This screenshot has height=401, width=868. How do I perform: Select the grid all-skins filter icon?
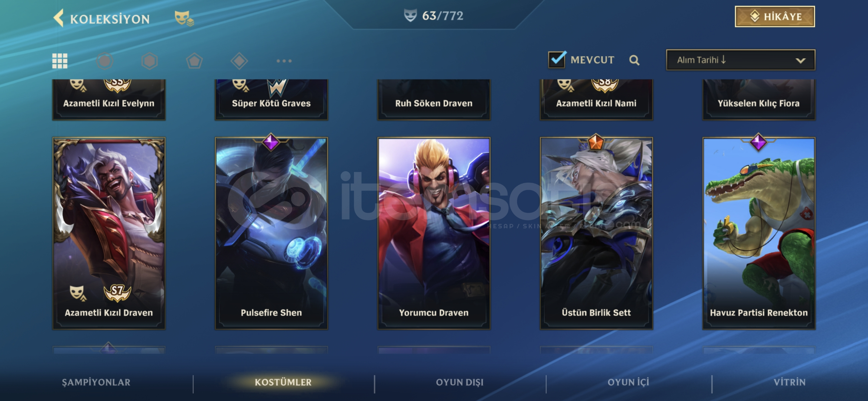(60, 61)
